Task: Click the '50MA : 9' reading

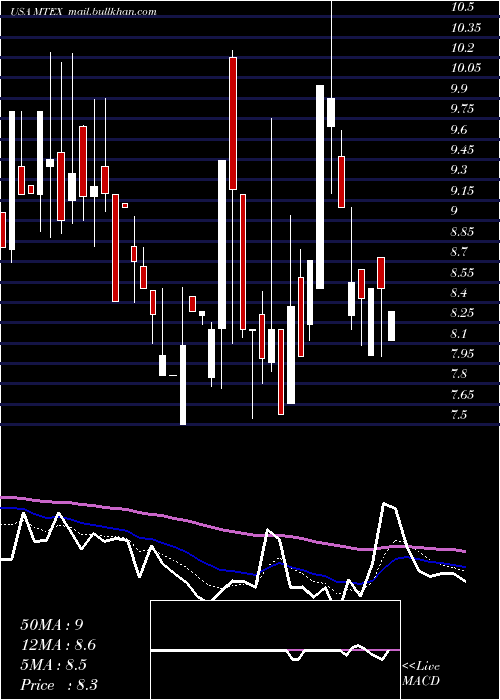Action: 52,625
